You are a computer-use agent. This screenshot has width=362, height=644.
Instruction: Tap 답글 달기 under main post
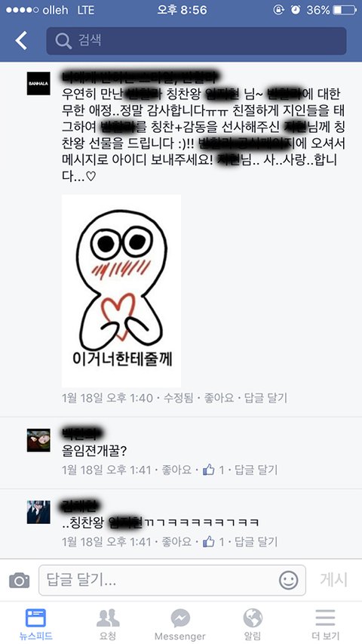[265, 398]
